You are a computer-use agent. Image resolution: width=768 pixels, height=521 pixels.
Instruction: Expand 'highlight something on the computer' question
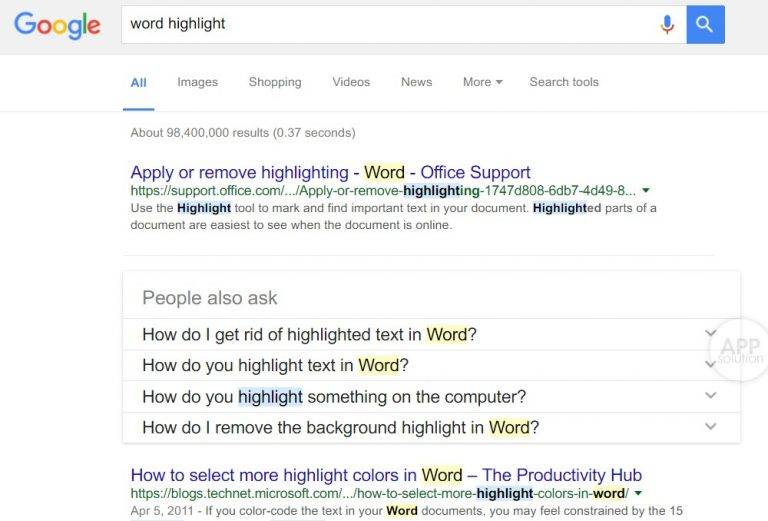(431, 397)
